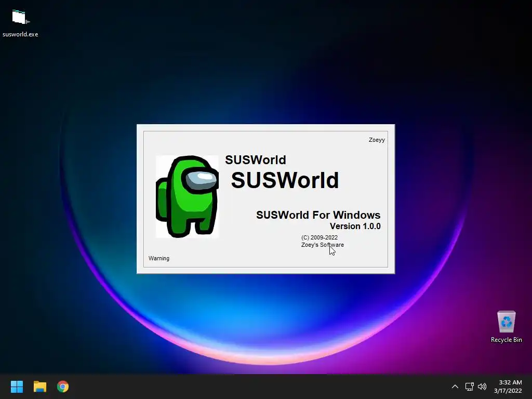Image resolution: width=532 pixels, height=399 pixels.
Task: Click the 'Version 1.0.0' text
Action: [355, 226]
